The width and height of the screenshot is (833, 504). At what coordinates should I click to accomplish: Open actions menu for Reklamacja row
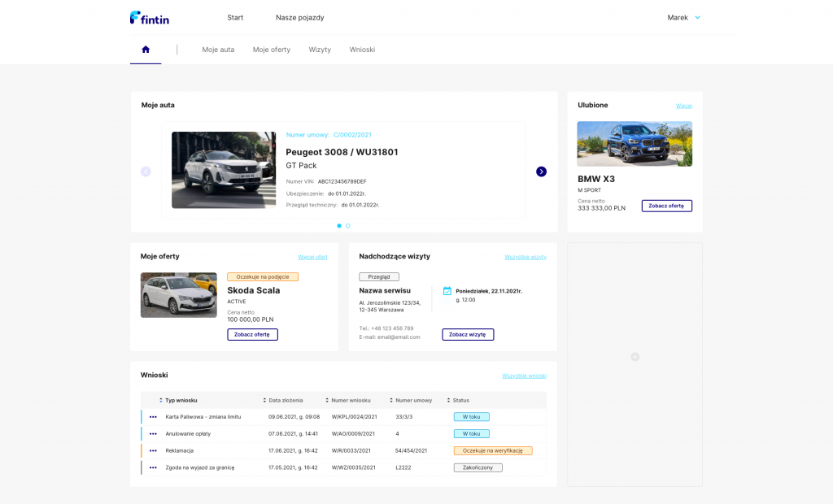click(153, 451)
